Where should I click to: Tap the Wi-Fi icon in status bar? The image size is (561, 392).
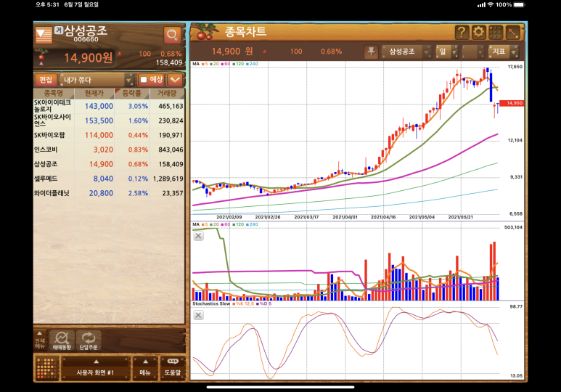[490, 4]
